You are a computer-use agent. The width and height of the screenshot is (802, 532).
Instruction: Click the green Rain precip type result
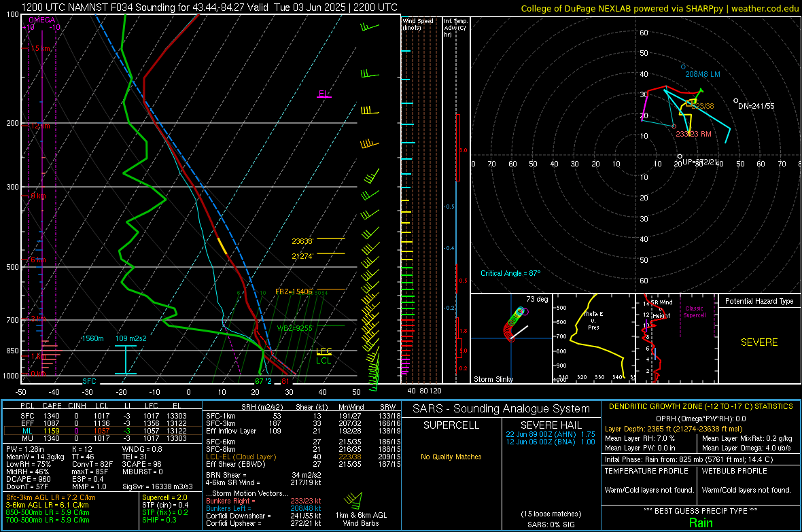click(x=701, y=523)
